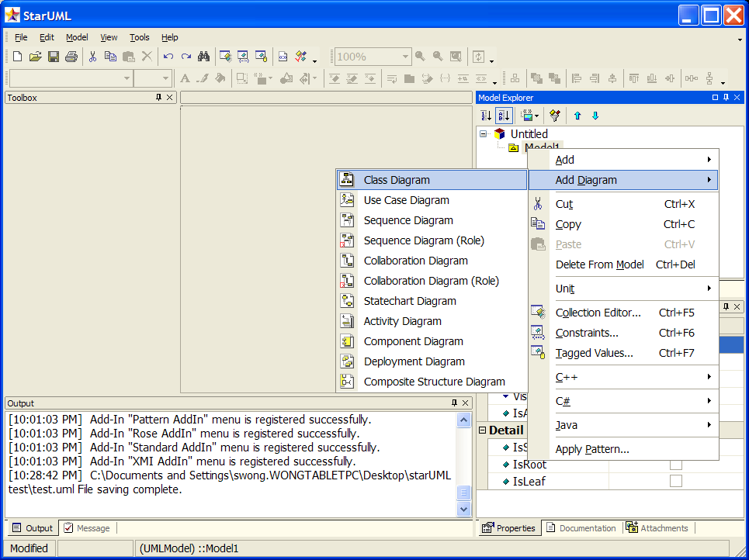The image size is (749, 560).
Task: Click the fill color bucket icon
Action: (220, 78)
